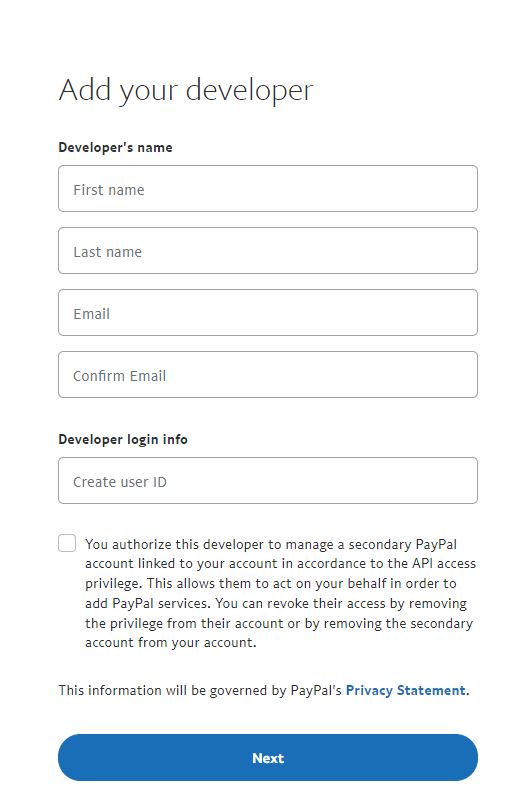The height and width of the screenshot is (806, 530).
Task: Tick the box beside API access privilege text
Action: pos(67,543)
